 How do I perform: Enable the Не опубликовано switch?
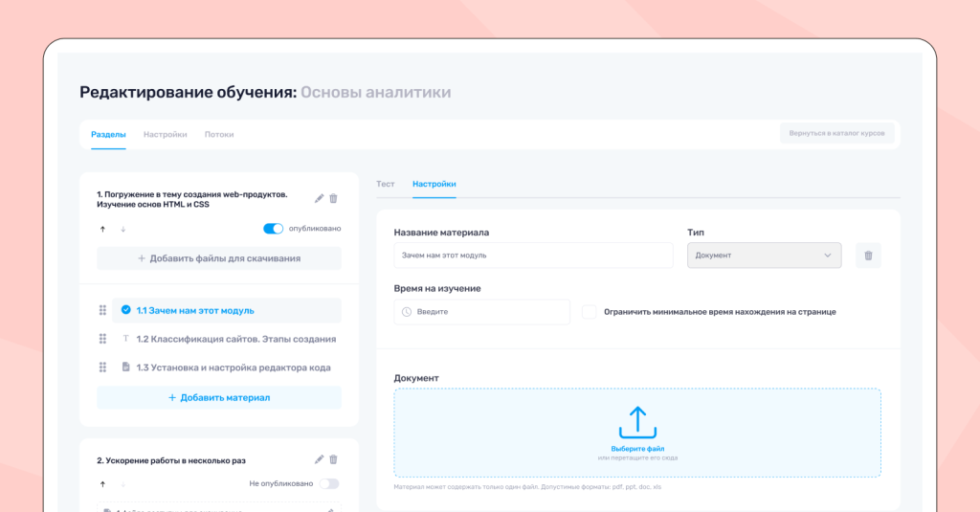coord(329,483)
